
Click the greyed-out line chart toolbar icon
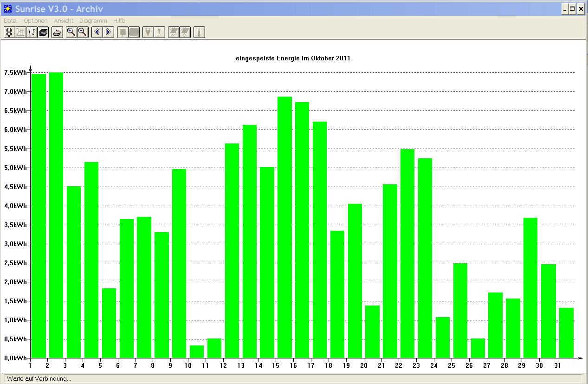[20, 32]
